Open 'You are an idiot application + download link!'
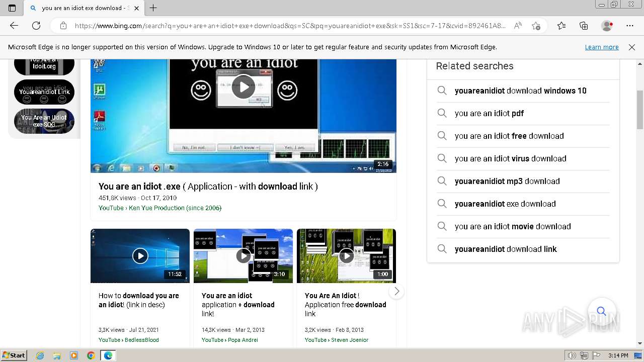This screenshot has width=644, height=362. pyautogui.click(x=238, y=305)
